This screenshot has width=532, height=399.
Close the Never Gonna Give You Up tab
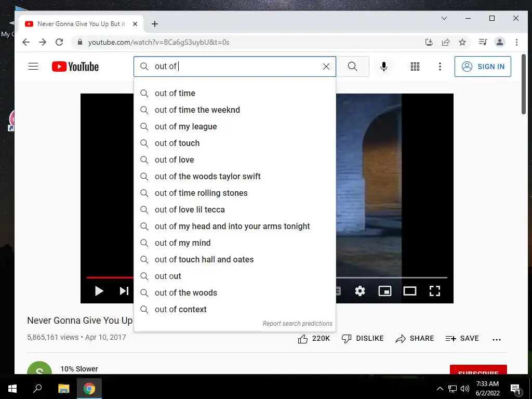[135, 24]
